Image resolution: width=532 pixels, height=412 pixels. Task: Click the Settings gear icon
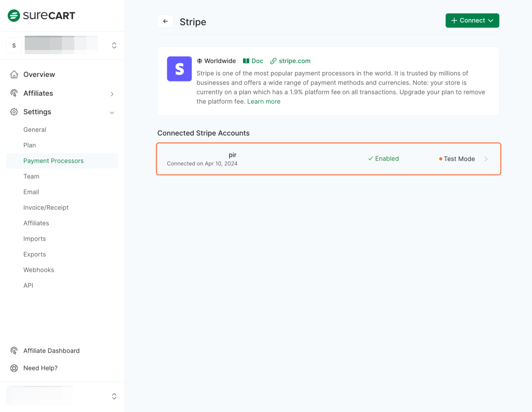pyautogui.click(x=14, y=112)
